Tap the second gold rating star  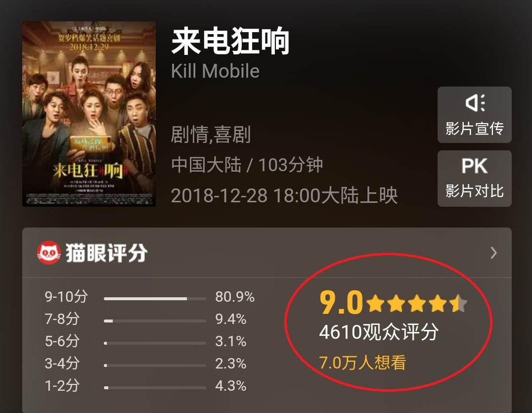tap(397, 303)
